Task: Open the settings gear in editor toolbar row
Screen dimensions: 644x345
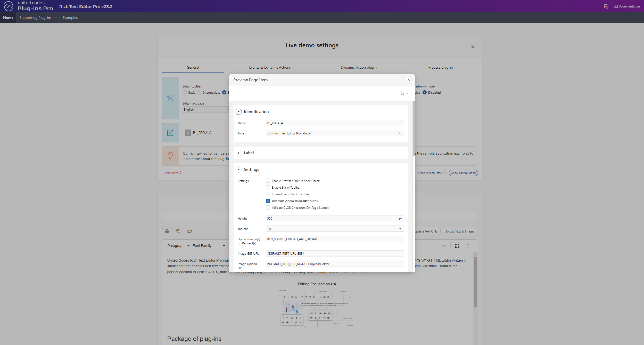Action: click(167, 231)
